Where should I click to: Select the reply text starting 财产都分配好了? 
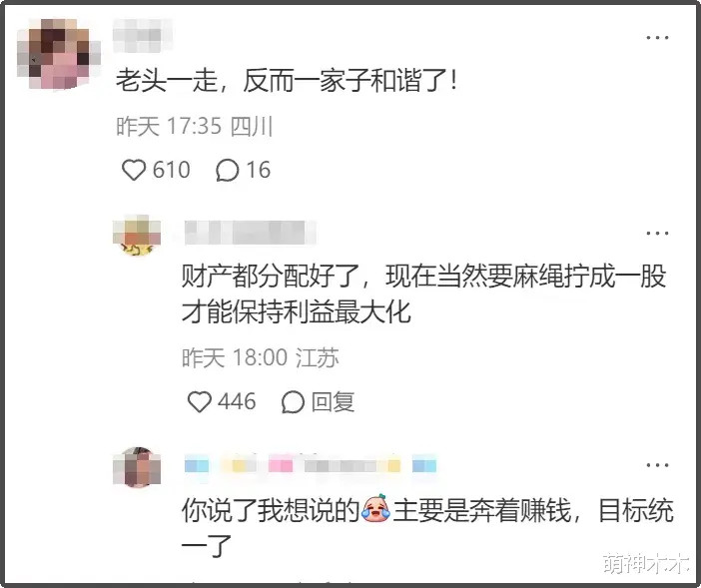click(423, 294)
